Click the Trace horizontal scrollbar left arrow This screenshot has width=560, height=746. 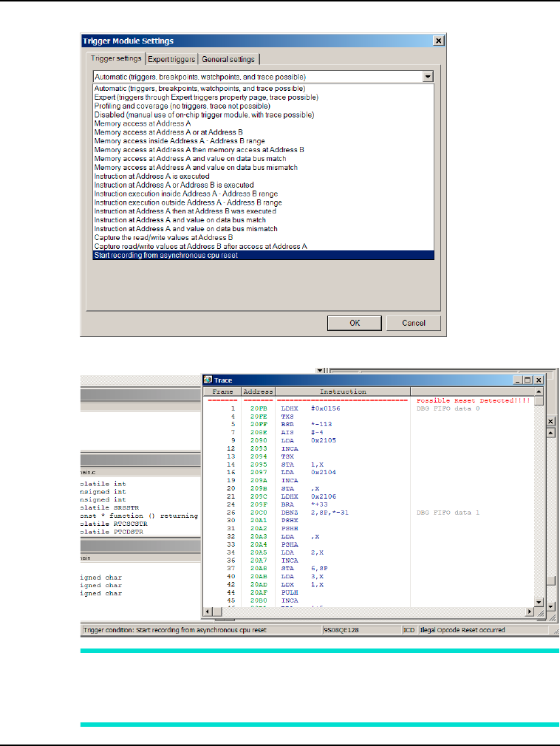pos(208,612)
